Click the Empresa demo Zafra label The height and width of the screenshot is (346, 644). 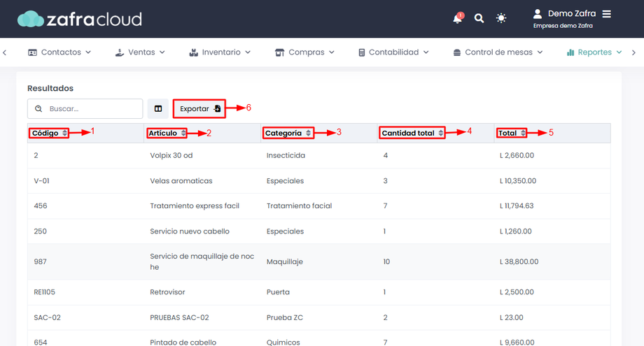563,26
